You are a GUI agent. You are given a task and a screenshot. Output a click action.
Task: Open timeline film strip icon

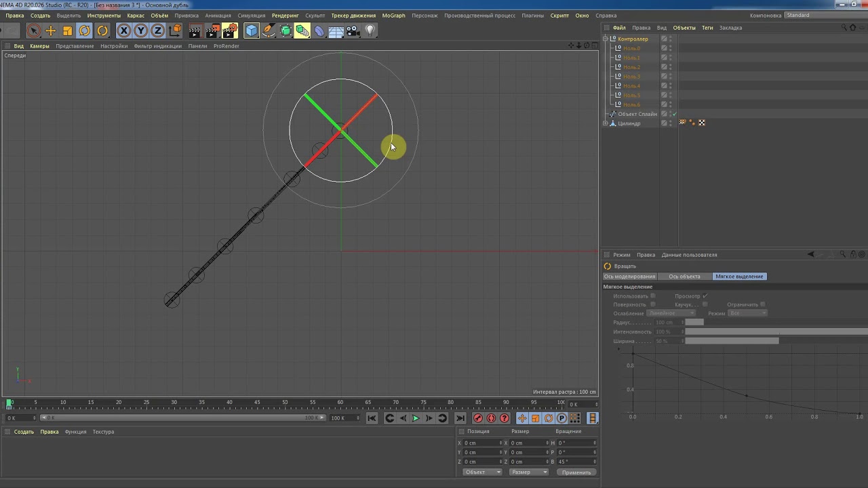(x=592, y=418)
